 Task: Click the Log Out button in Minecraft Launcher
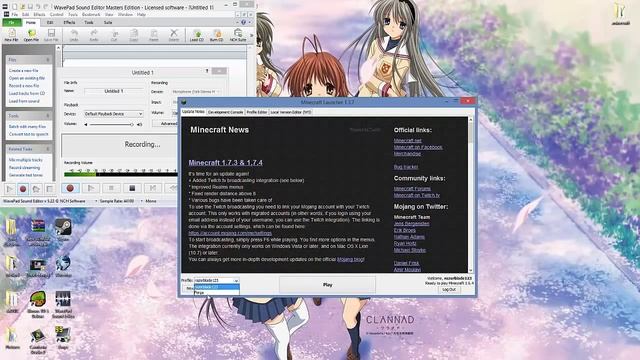coord(449,289)
